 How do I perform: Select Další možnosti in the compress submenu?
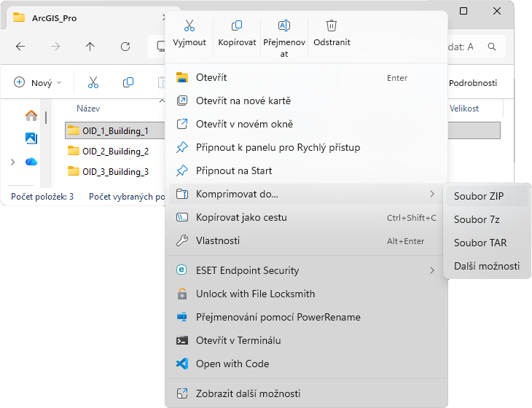(x=487, y=266)
